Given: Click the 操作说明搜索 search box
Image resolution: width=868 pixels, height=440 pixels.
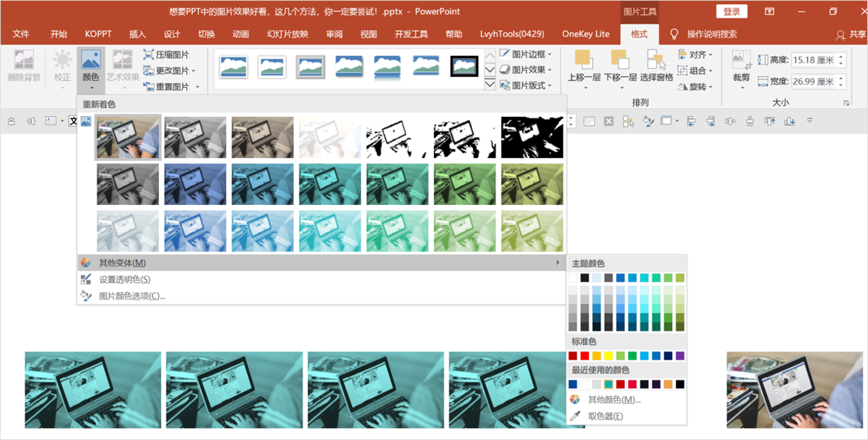Looking at the screenshot, I should click(x=712, y=34).
